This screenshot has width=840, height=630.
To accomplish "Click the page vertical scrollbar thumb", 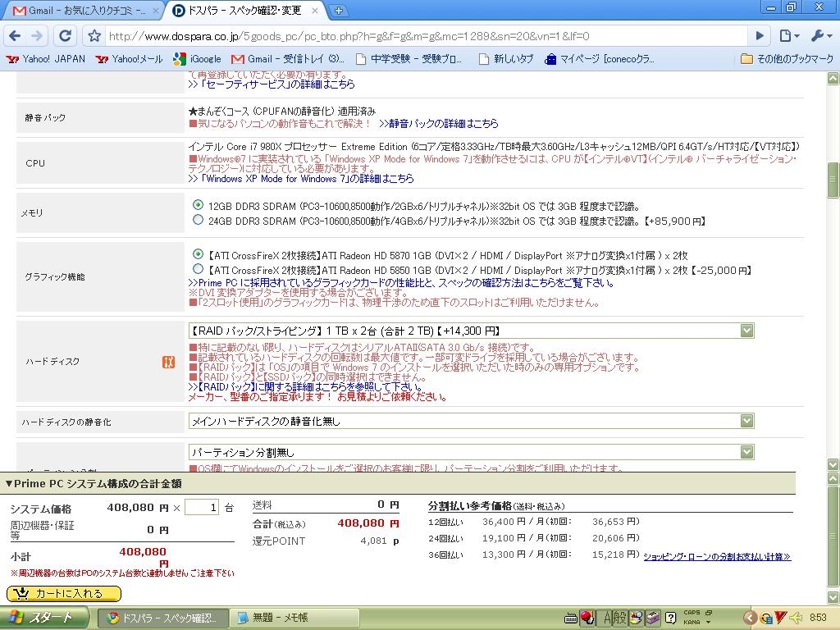I will [x=833, y=180].
